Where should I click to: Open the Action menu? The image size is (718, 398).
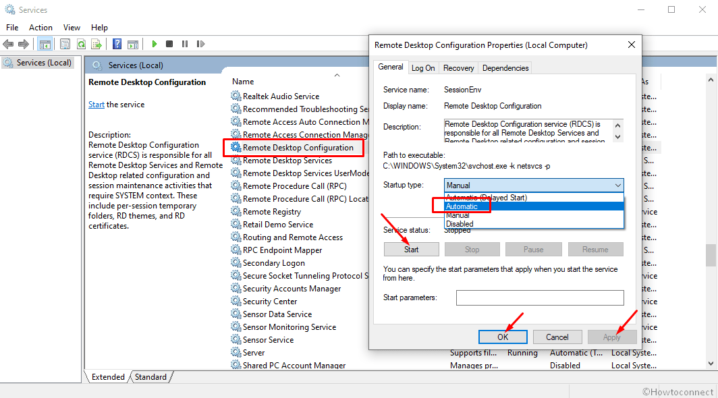point(40,27)
